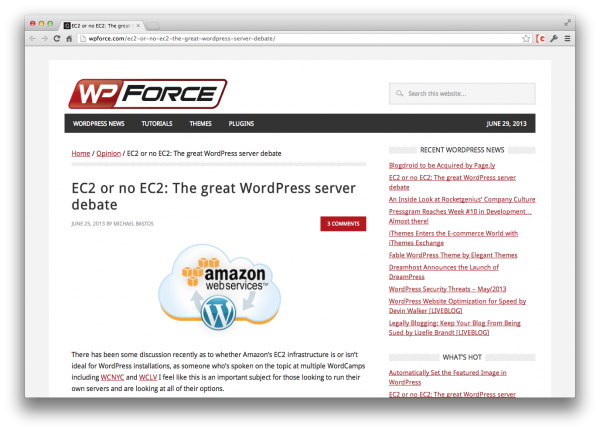Screen dimensions: 600x432
Task: Open Legally Blogging: Keep Your Blog link
Action: 455,328
